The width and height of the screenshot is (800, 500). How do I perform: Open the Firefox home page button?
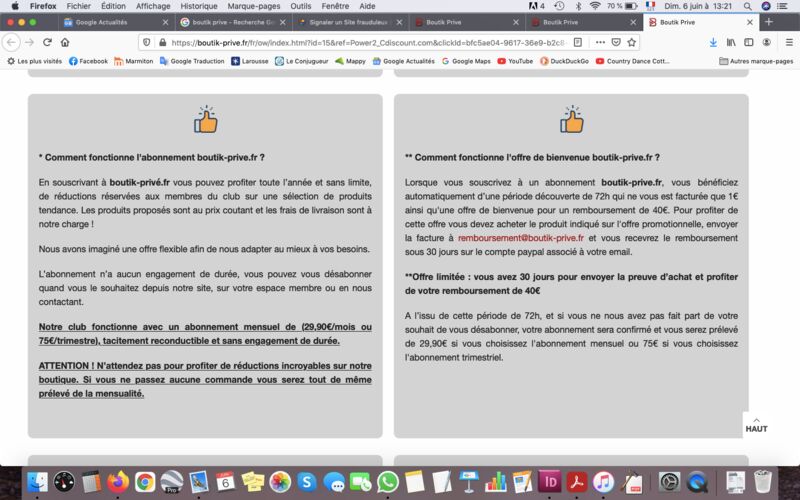[65, 42]
